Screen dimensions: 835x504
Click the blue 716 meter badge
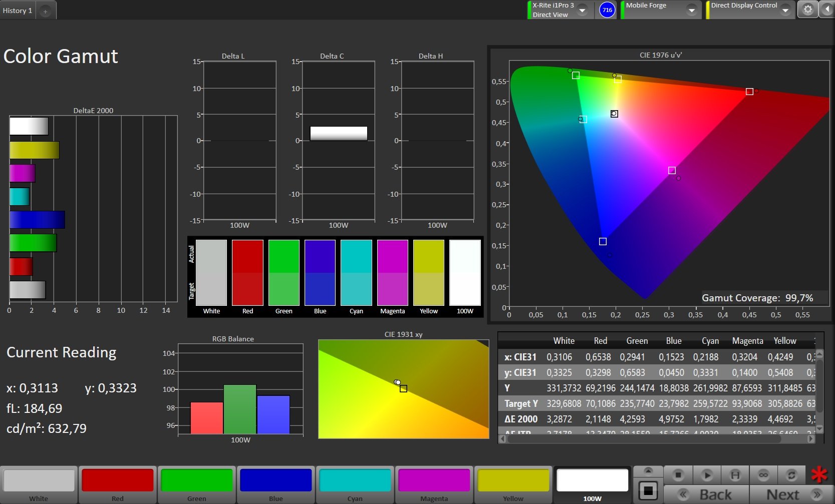pyautogui.click(x=607, y=10)
